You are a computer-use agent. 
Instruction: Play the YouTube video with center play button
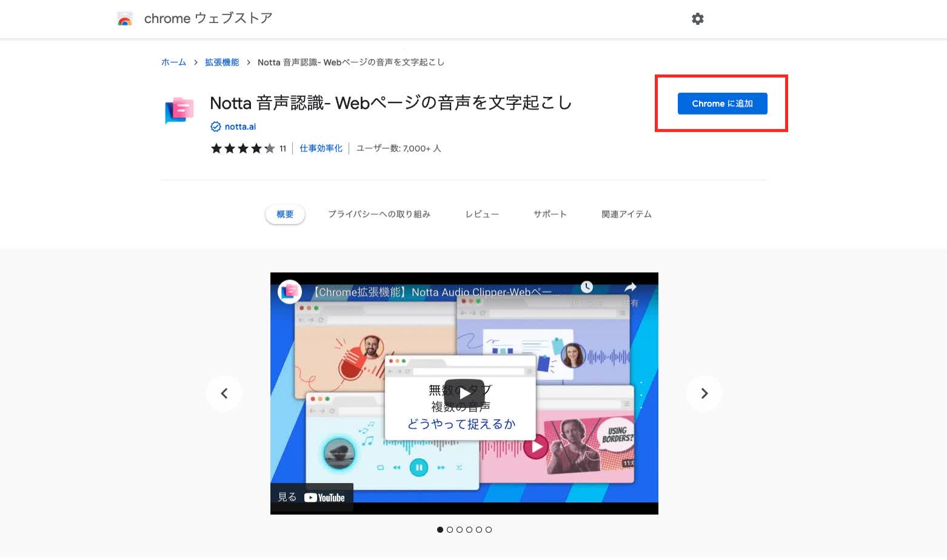click(464, 393)
